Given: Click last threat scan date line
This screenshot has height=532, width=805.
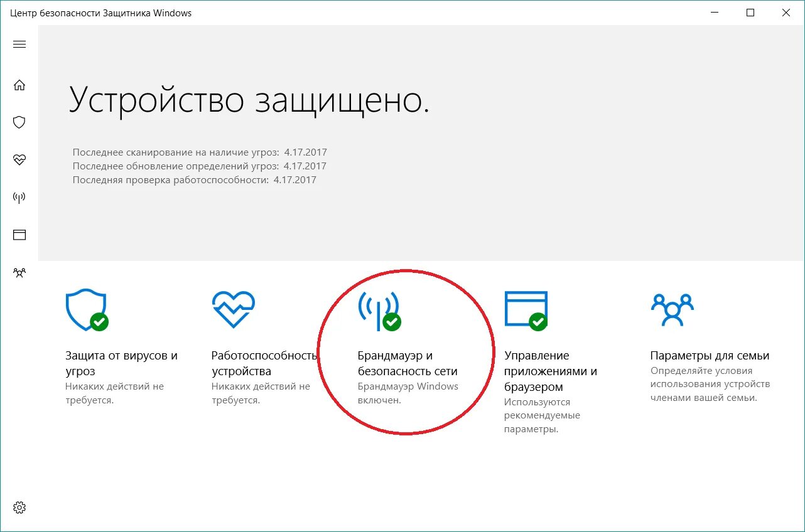Looking at the screenshot, I should (x=200, y=152).
